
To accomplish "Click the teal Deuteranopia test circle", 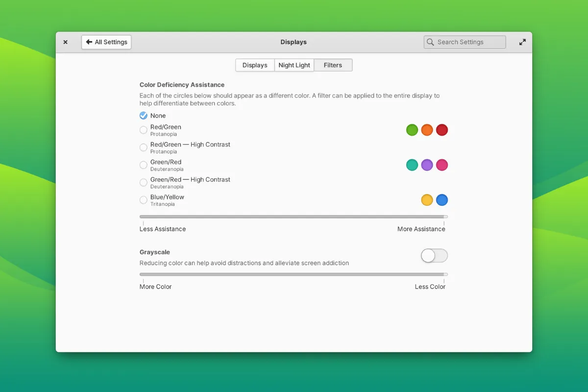I will point(412,165).
